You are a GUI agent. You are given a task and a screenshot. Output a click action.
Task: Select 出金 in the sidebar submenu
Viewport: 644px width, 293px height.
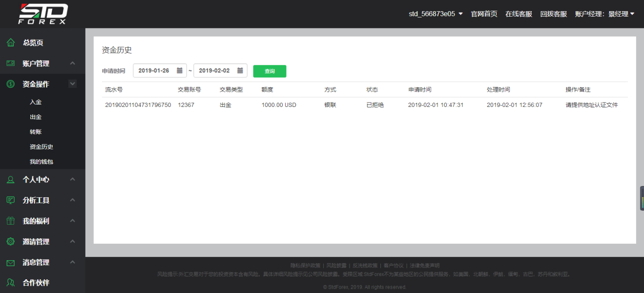36,117
